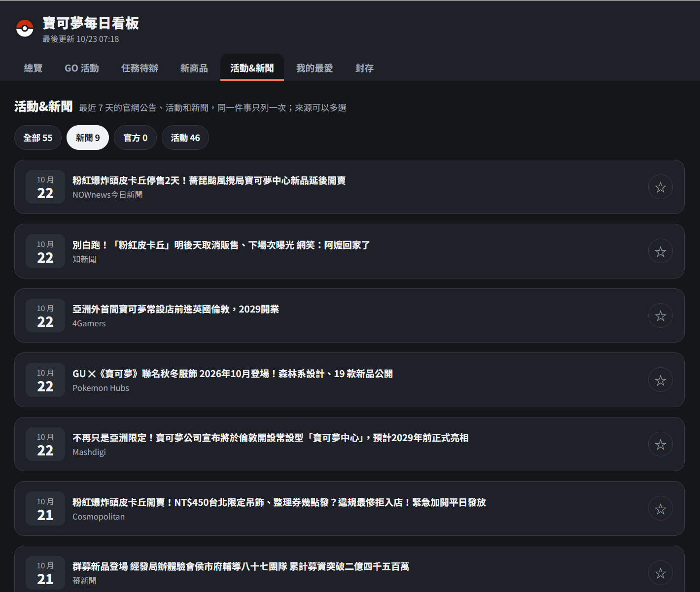Switch to the 總覽 tab
This screenshot has height=592, width=700.
[33, 68]
